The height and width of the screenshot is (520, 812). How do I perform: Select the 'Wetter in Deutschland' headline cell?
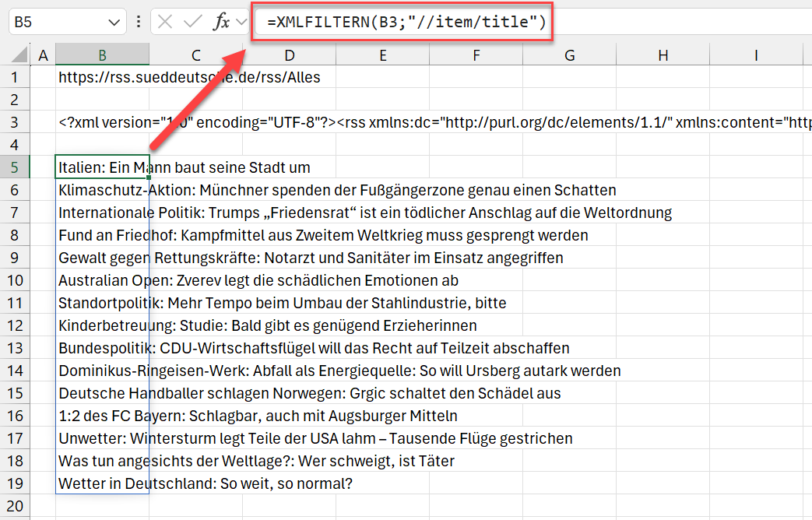coord(101,483)
